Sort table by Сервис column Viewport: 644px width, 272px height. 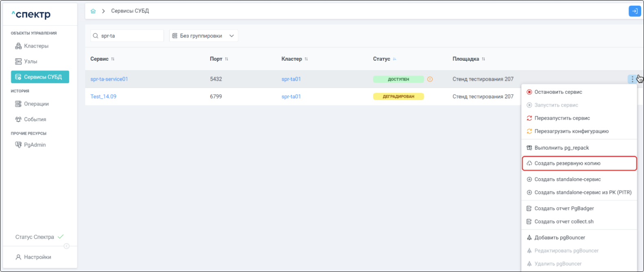click(x=113, y=59)
